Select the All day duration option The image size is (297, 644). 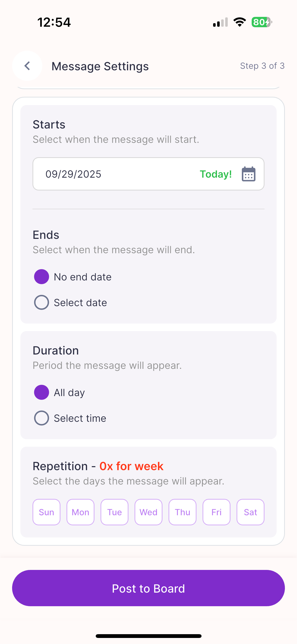point(42,392)
